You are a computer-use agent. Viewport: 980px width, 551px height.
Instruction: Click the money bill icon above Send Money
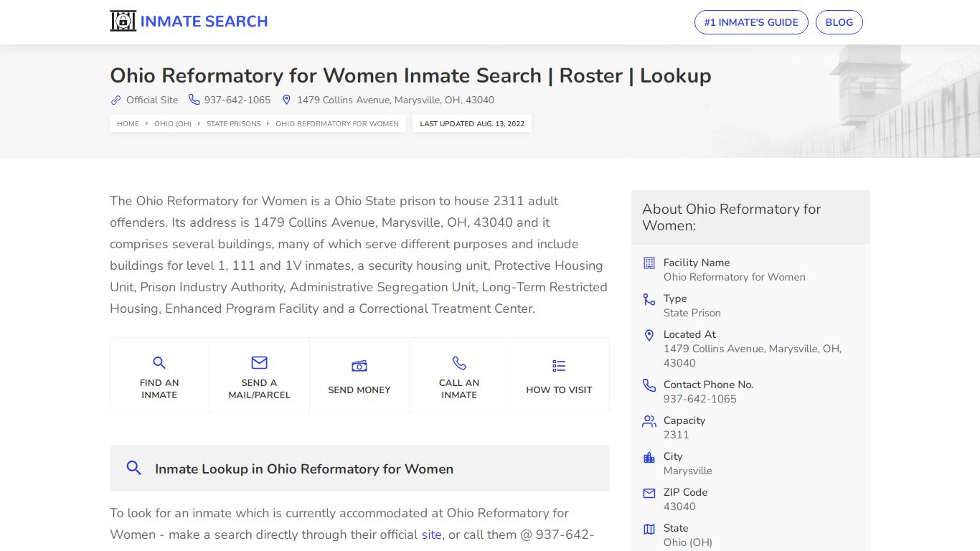359,367
